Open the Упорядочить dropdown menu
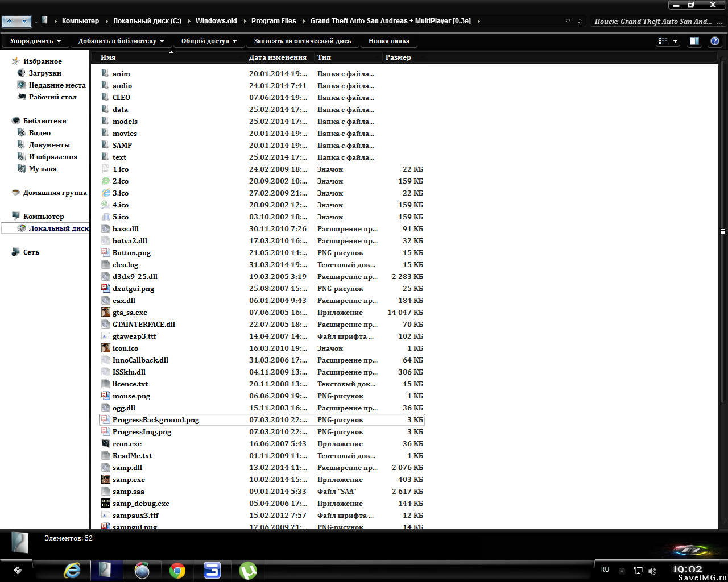 coord(36,41)
